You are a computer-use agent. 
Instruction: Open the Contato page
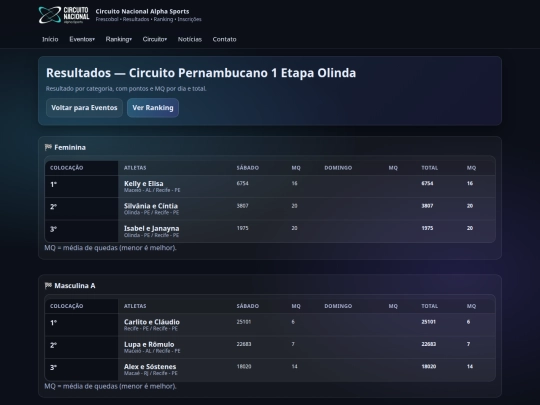(225, 39)
